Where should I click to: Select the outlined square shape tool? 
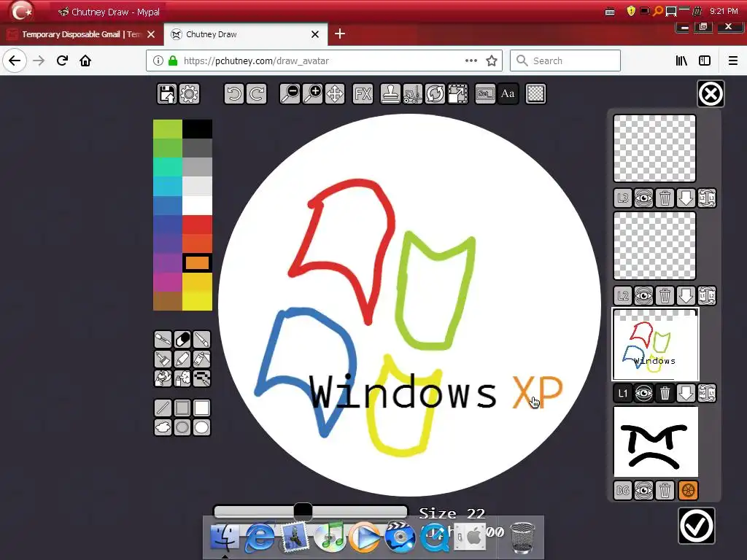[x=182, y=408]
